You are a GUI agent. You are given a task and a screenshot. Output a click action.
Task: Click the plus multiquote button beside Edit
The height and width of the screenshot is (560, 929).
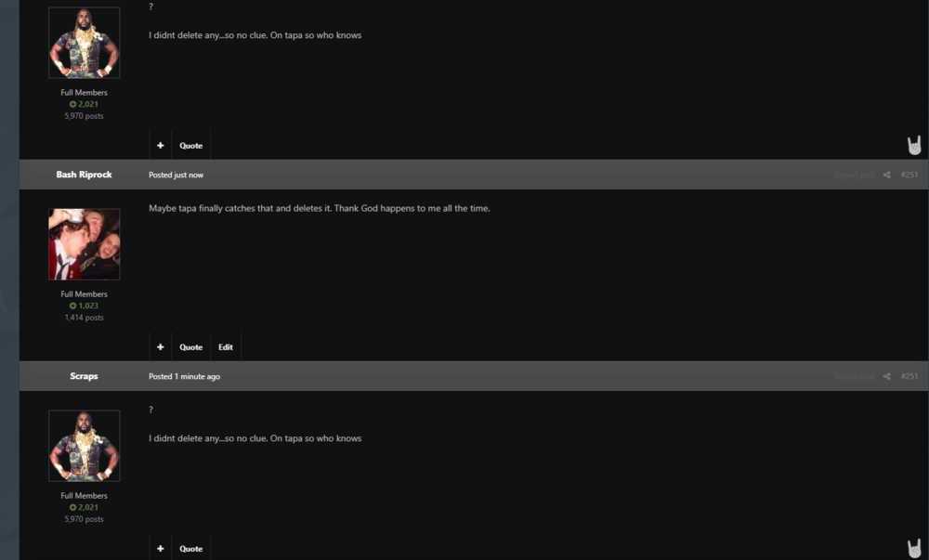[x=160, y=347]
